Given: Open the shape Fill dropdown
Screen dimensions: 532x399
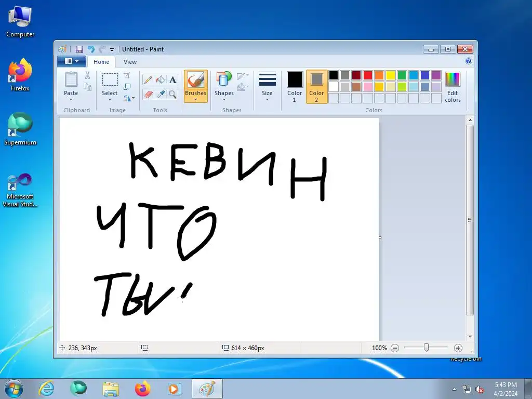Looking at the screenshot, I should tap(243, 87).
